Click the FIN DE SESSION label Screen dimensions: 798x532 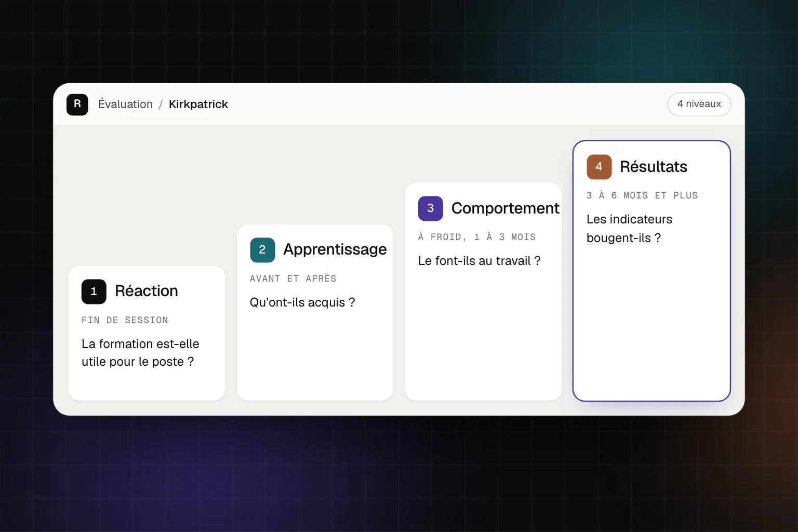(125, 320)
